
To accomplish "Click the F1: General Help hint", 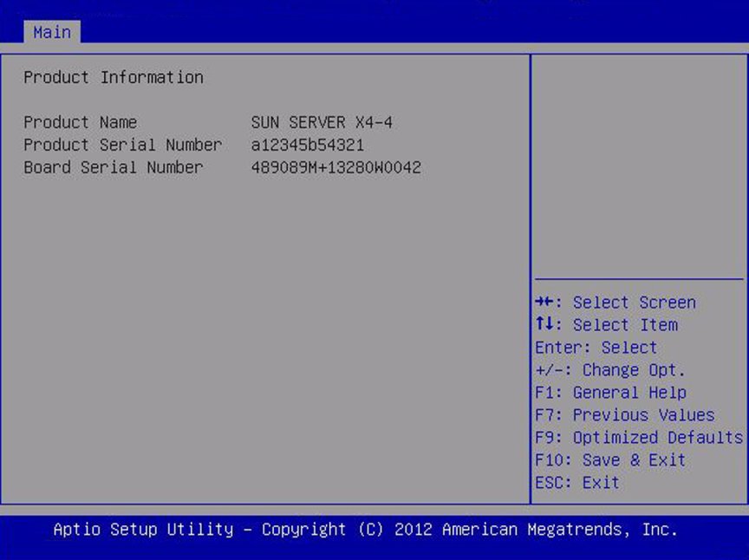I will 610,393.
